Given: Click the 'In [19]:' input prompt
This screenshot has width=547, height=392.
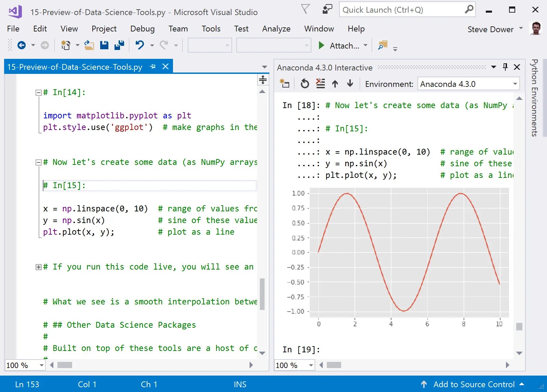Looking at the screenshot, I should point(301,350).
